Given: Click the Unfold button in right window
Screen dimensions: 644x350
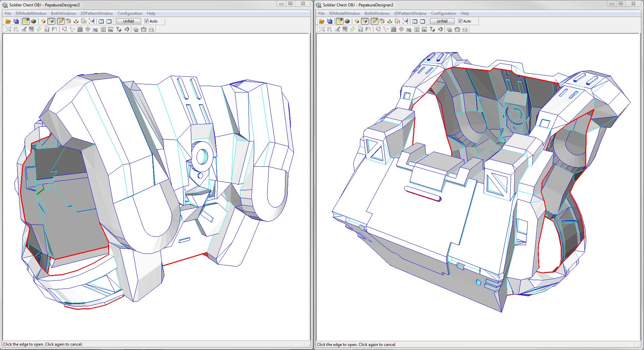Looking at the screenshot, I should pyautogui.click(x=442, y=21).
